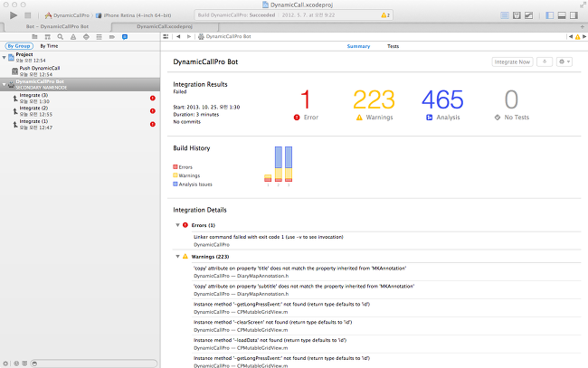Viewport: 588px width, 368px height.
Task: Collapse the Warnings (223) section triangle
Action: (177, 257)
